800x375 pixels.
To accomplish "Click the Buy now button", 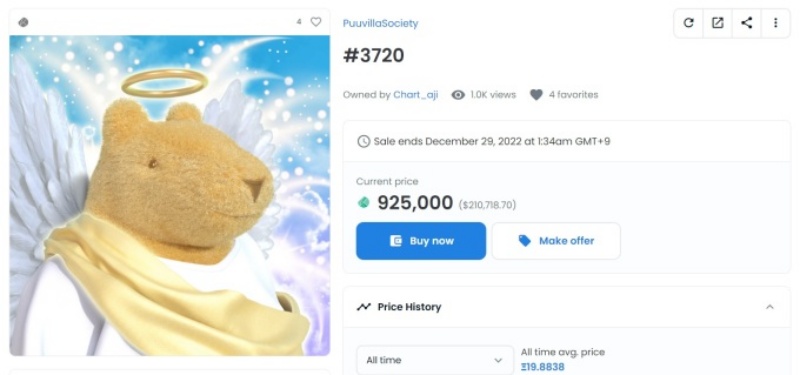I will pos(421,241).
